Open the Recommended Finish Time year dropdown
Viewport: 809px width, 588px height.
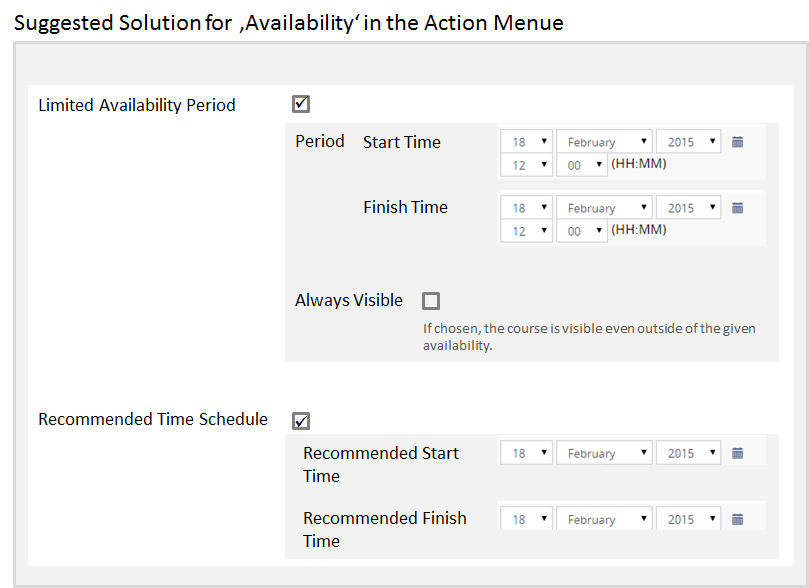pyautogui.click(x=688, y=519)
